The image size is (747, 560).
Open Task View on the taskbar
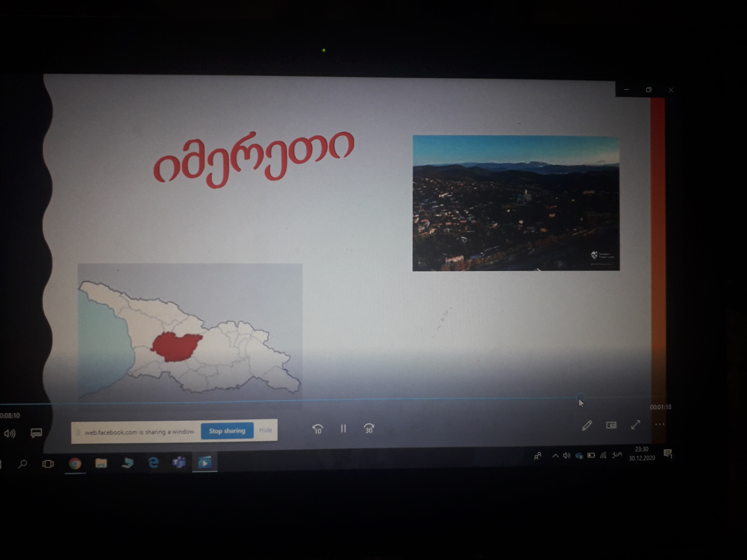click(x=48, y=464)
